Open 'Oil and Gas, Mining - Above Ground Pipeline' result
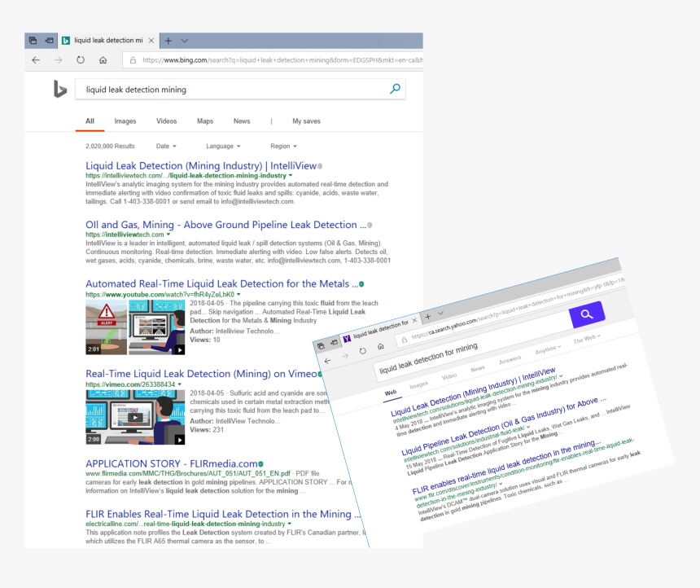 pyautogui.click(x=226, y=225)
